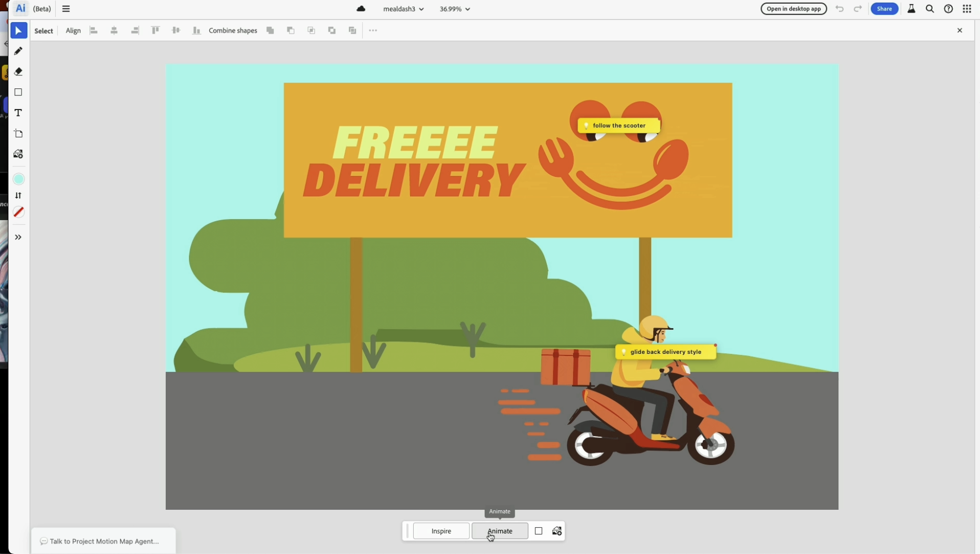This screenshot has height=554, width=980.
Task: Click the Unite combine shapes icon
Action: tap(270, 31)
